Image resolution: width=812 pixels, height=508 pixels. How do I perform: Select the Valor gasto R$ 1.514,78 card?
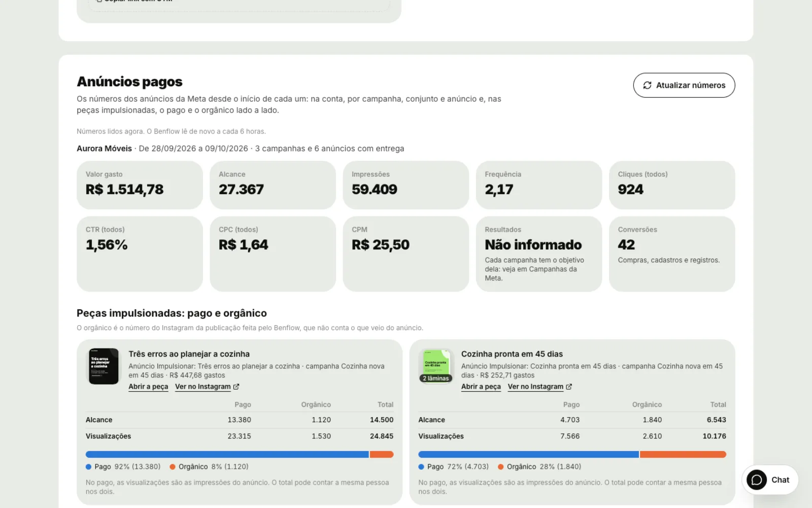click(x=140, y=185)
